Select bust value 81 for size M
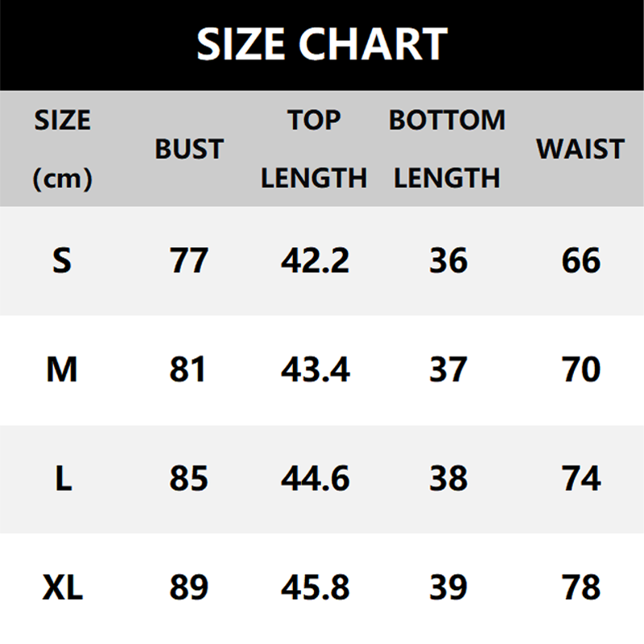 189,370
